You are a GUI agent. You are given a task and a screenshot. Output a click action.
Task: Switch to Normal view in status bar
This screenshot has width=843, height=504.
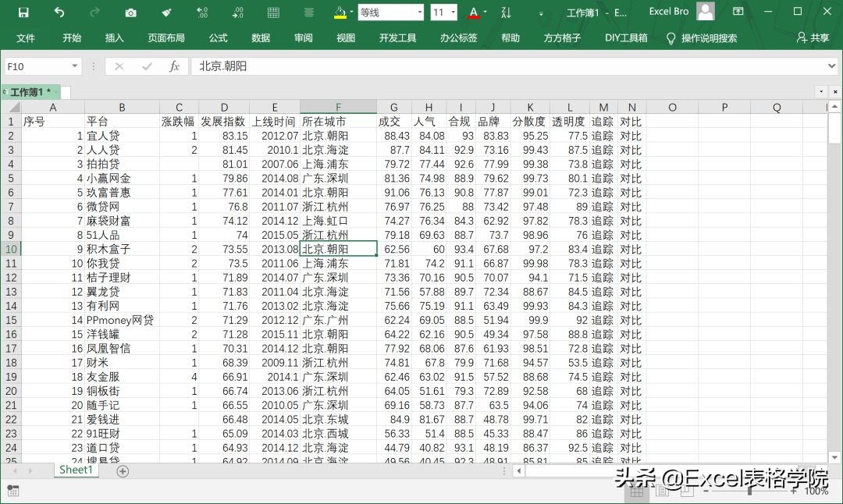(637, 491)
